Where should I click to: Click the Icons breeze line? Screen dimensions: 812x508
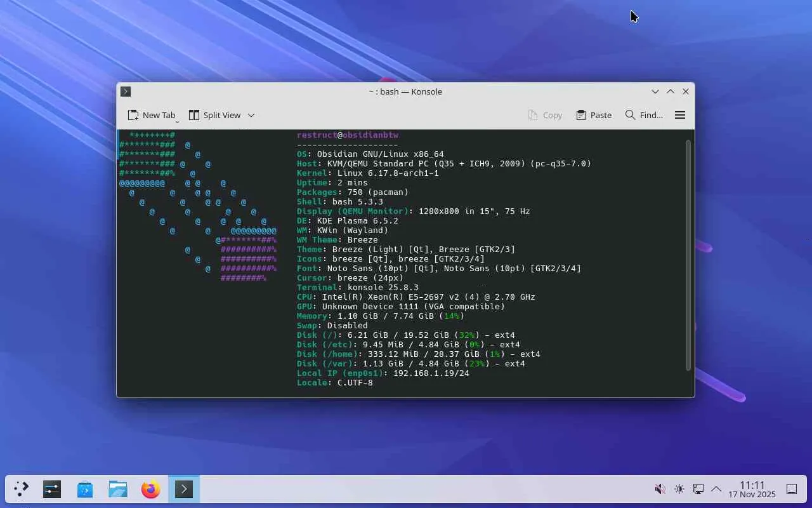391,258
